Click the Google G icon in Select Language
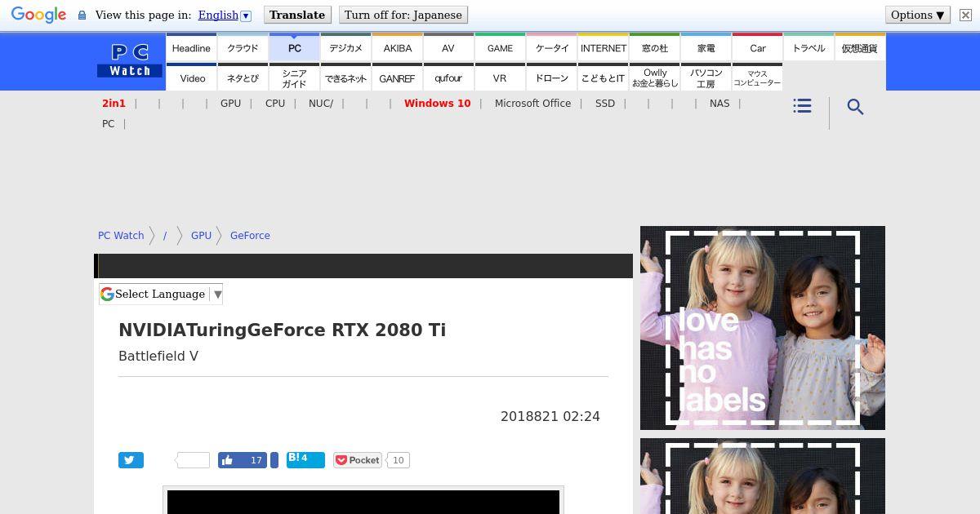Screen dimensions: 980x514 [x=107, y=294]
